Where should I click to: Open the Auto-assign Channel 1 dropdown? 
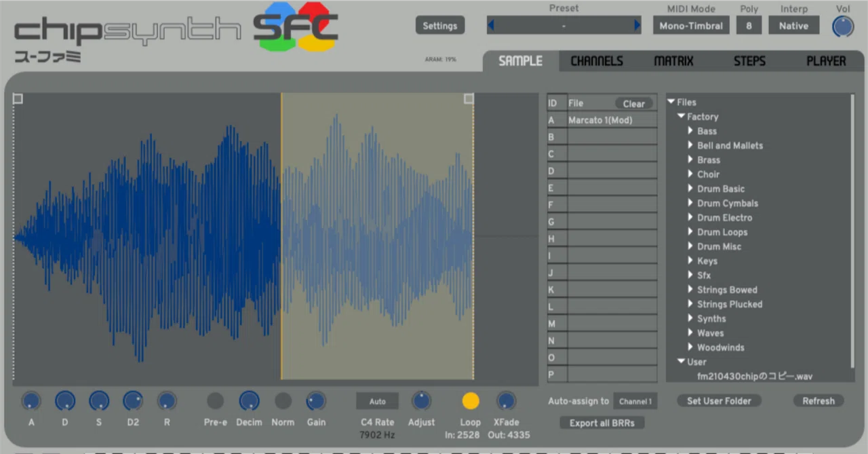pyautogui.click(x=635, y=401)
